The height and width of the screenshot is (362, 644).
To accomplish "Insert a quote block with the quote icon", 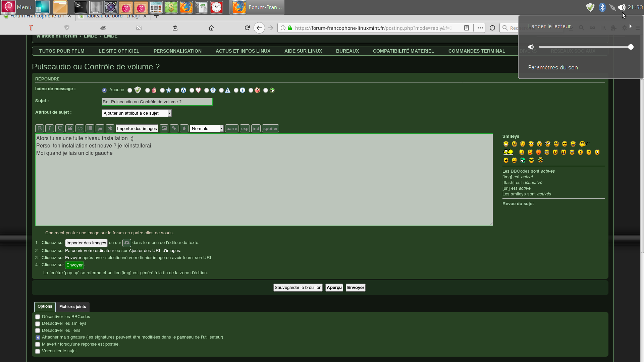I will tap(70, 128).
